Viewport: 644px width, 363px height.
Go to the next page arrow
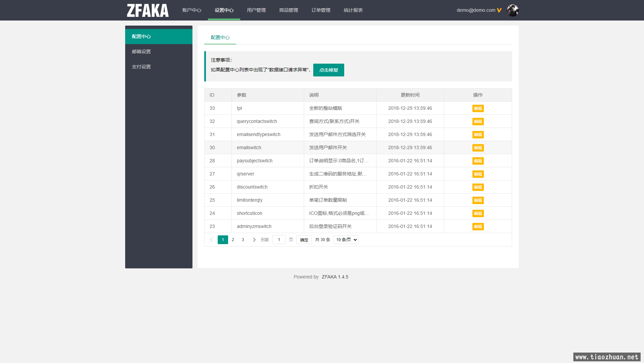254,240
